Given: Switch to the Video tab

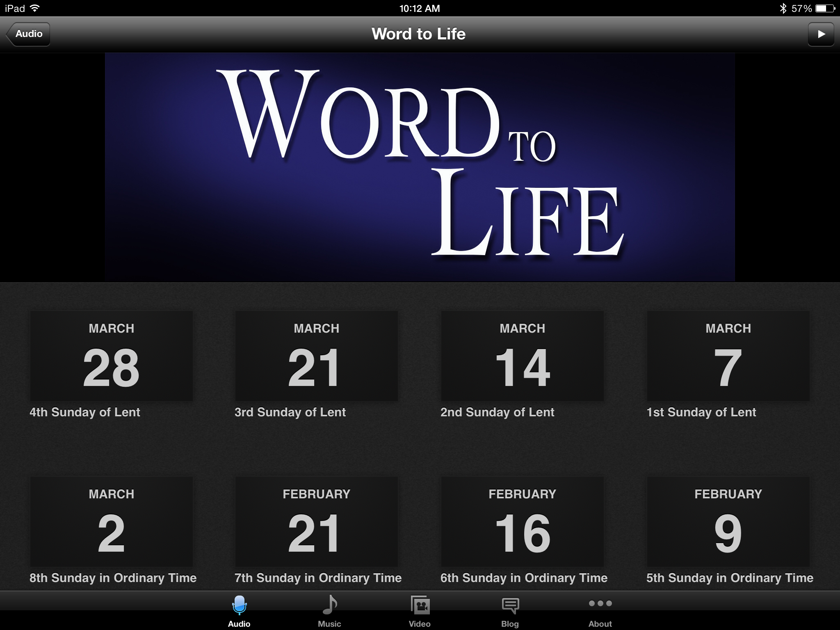Looking at the screenshot, I should 420,605.
